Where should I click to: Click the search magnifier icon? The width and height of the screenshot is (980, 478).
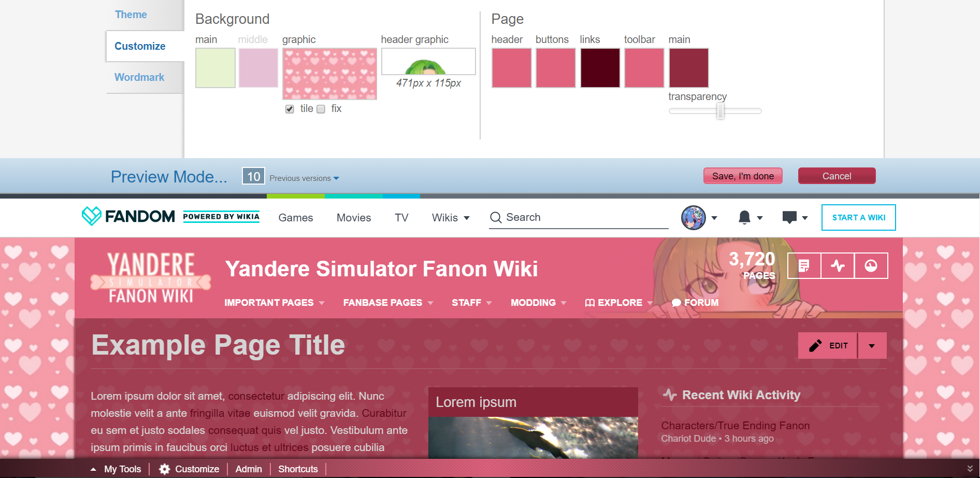pyautogui.click(x=496, y=217)
